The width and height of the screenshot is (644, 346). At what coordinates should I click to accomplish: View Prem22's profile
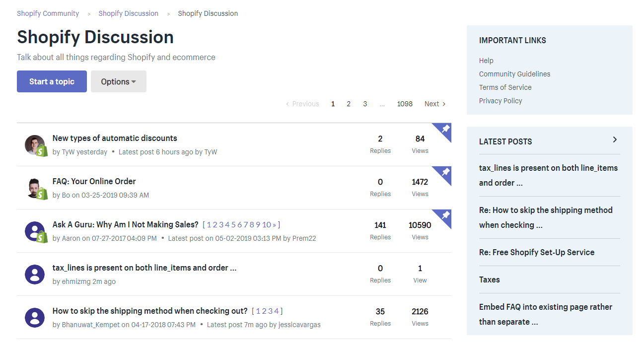pos(304,238)
